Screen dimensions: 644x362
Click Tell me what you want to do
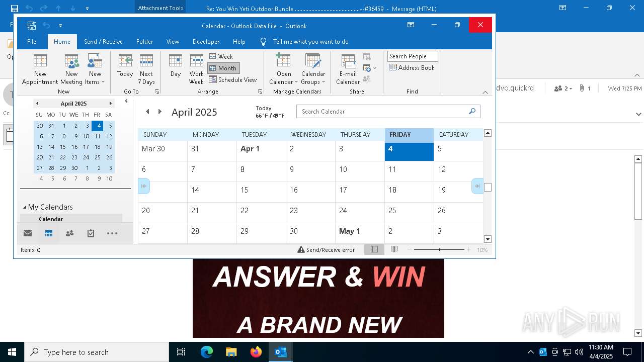tap(310, 42)
